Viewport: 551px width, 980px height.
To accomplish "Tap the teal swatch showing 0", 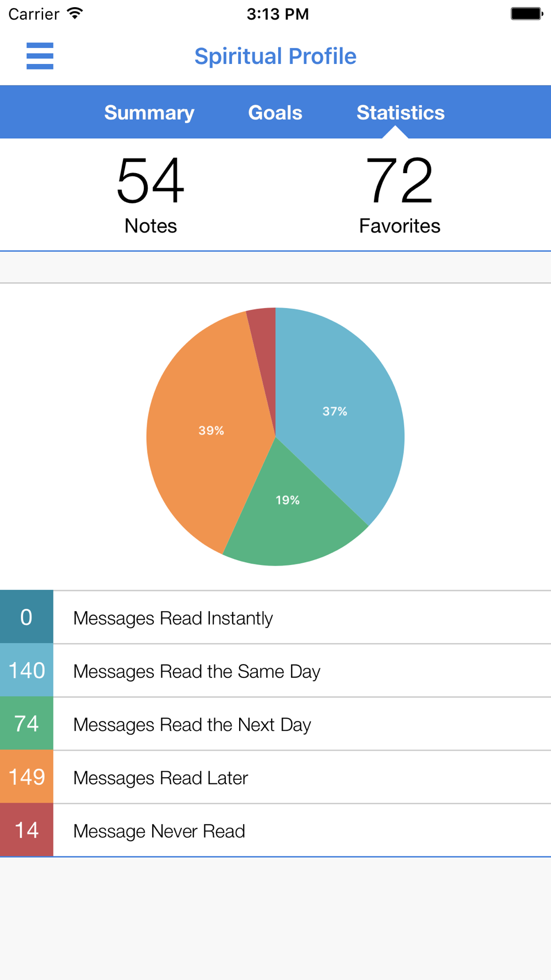I will (26, 617).
